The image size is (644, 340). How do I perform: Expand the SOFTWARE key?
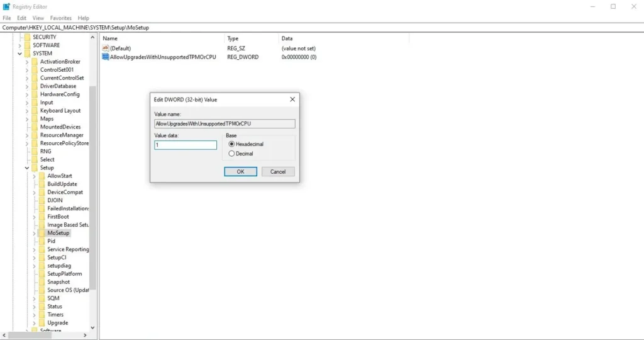(19, 45)
